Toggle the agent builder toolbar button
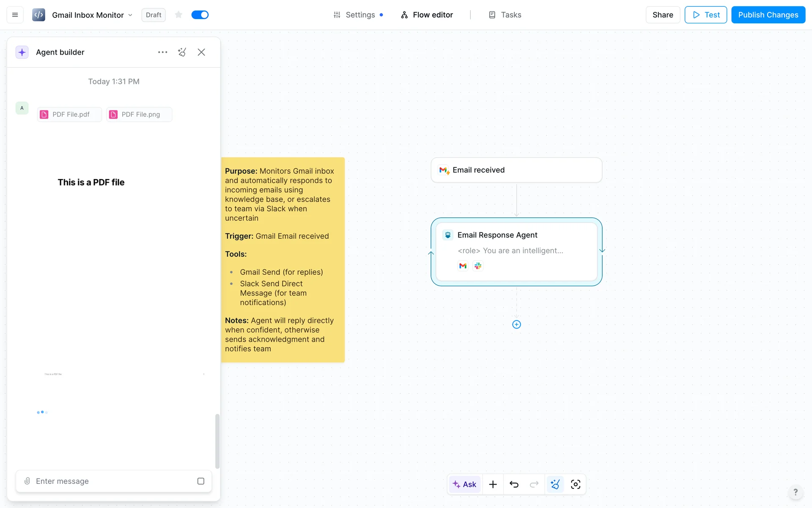 555,484
